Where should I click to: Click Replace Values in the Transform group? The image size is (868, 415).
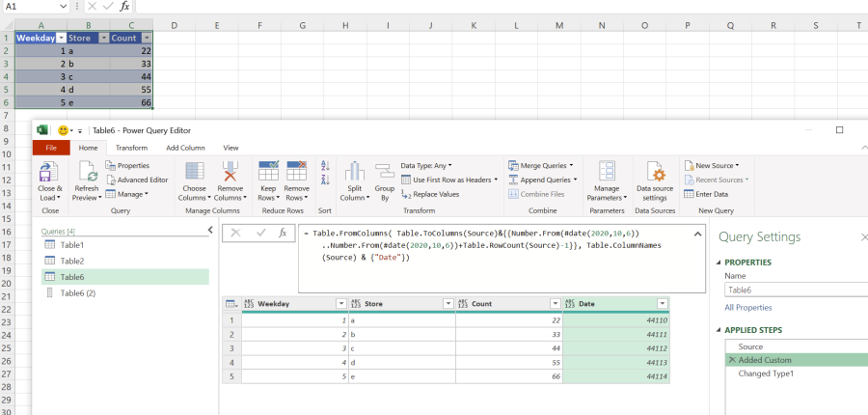pyautogui.click(x=430, y=195)
